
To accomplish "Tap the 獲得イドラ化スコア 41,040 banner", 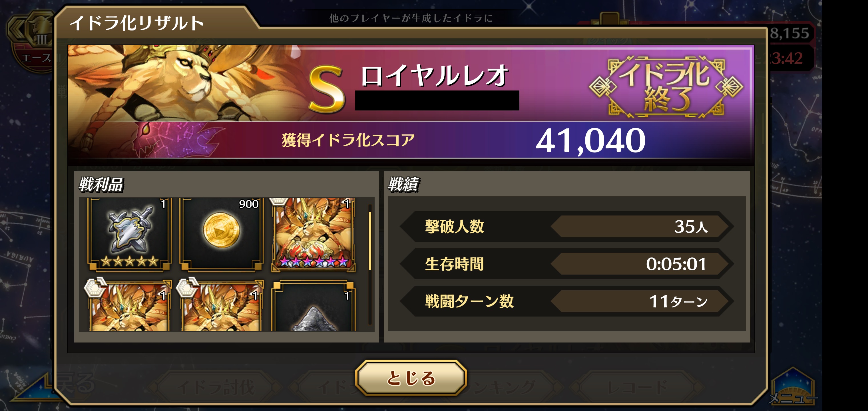I will click(411, 140).
